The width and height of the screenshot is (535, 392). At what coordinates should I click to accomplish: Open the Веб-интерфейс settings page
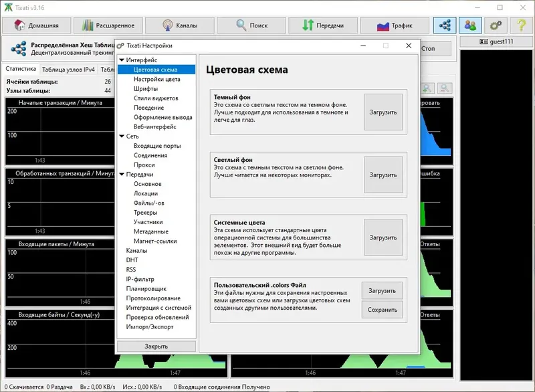pos(155,127)
